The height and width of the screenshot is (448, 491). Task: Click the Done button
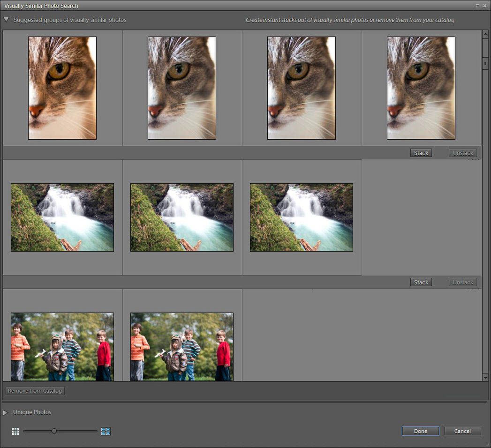[x=421, y=431]
